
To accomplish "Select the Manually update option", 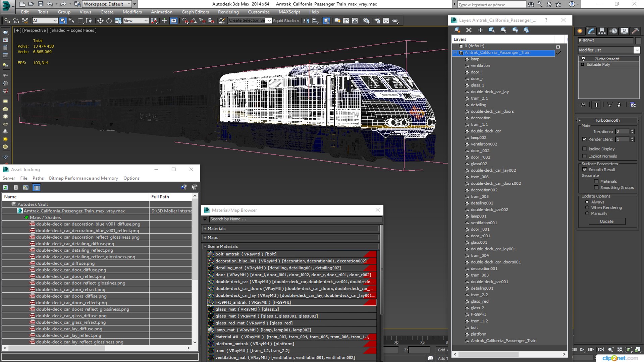I will 587,213.
